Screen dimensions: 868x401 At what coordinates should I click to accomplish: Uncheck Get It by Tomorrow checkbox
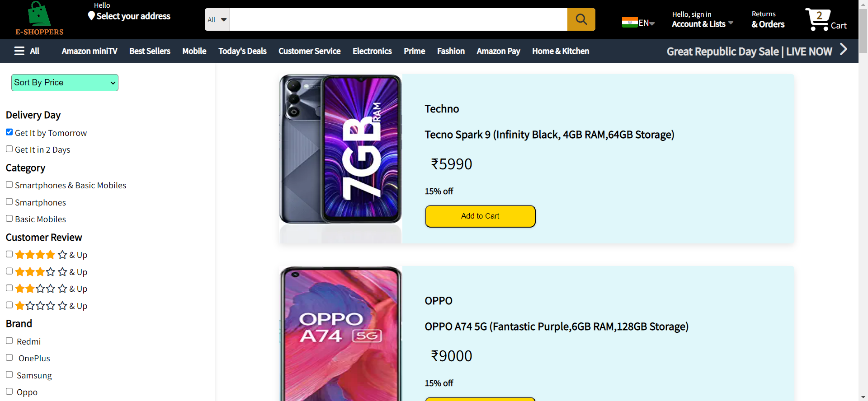pos(9,132)
